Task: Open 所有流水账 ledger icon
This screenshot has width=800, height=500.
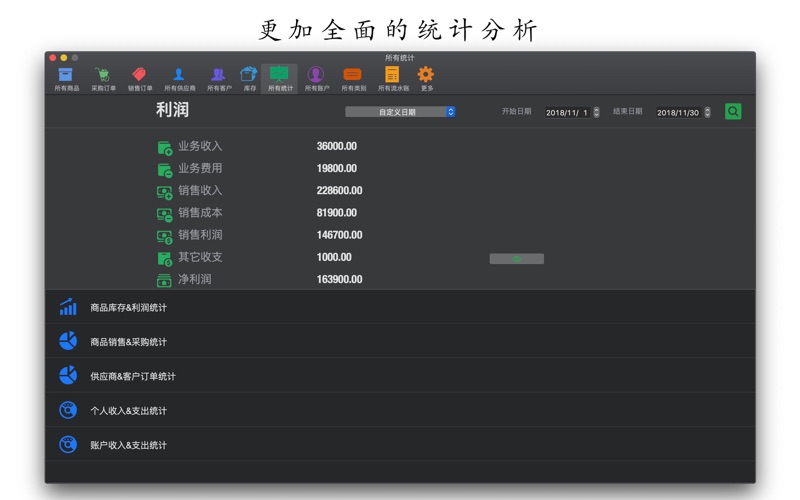Action: (x=392, y=77)
